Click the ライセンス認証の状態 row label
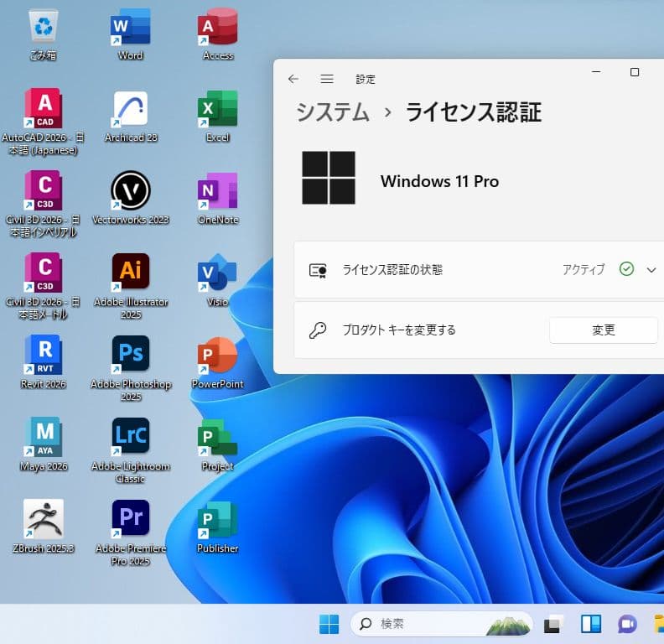 392,269
